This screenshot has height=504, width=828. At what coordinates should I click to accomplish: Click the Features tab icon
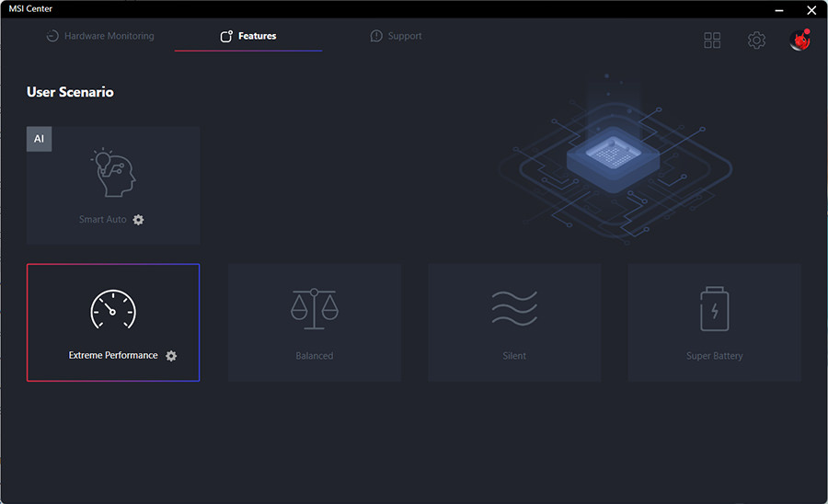coord(226,36)
